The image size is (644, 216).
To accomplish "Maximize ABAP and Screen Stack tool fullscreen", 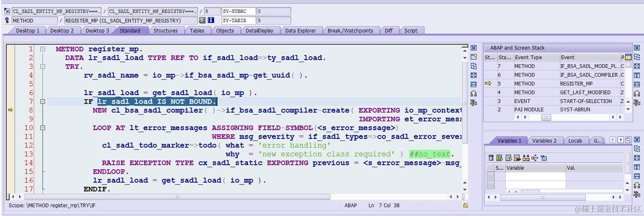I will click(x=637, y=66).
